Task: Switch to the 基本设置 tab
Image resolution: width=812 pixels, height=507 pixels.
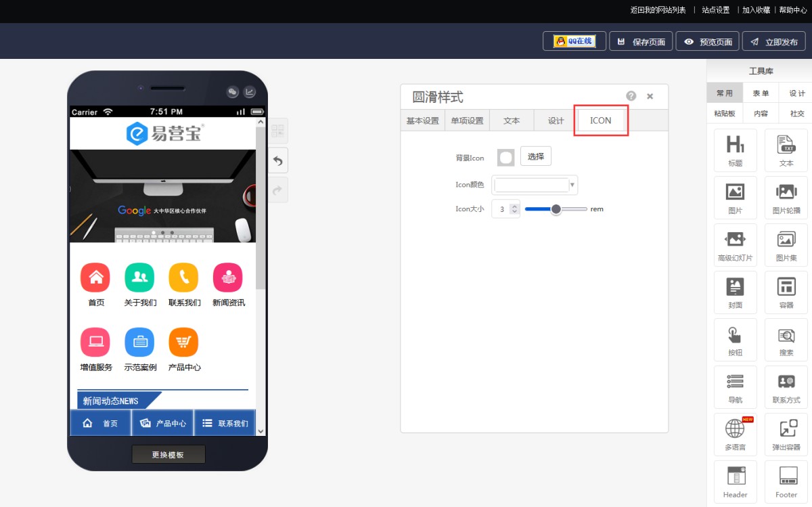Action: point(423,120)
